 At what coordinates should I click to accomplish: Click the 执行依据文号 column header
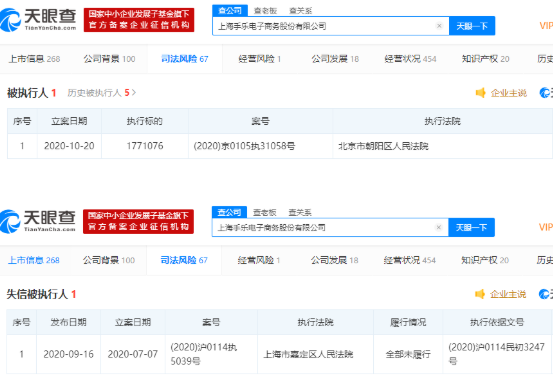tap(497, 322)
